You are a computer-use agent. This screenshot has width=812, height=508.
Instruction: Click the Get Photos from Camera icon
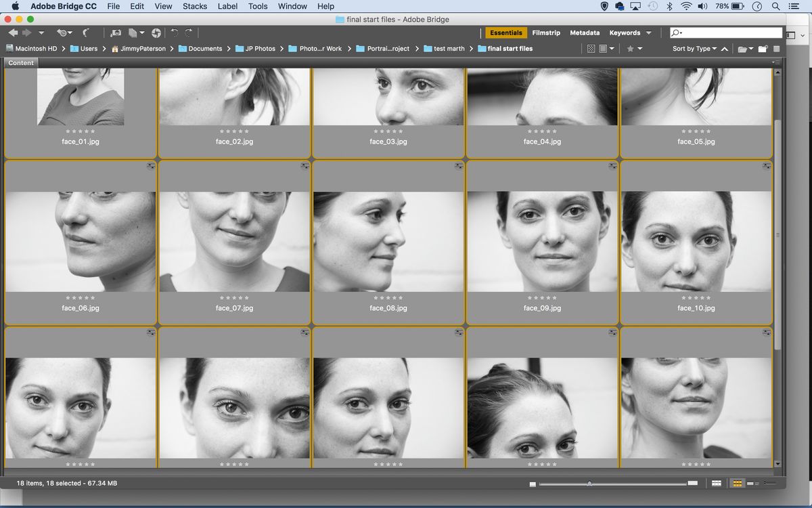(116, 33)
